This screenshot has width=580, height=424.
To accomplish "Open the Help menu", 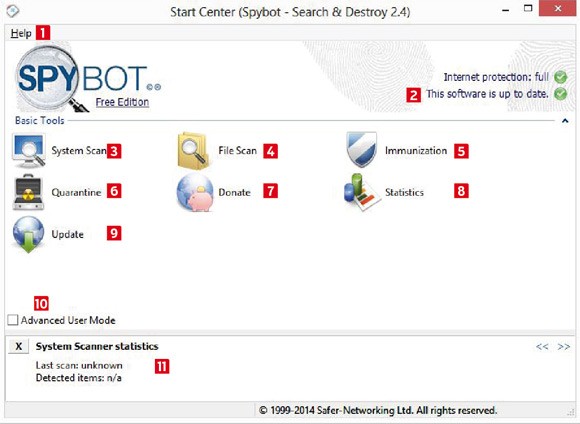I will click(x=21, y=33).
